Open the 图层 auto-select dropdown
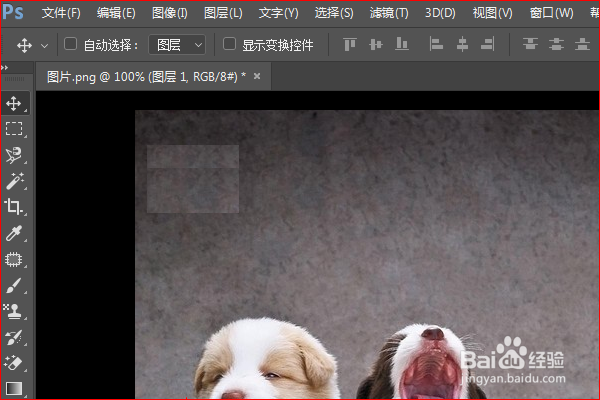Viewport: 600px width, 400px height. tap(177, 45)
